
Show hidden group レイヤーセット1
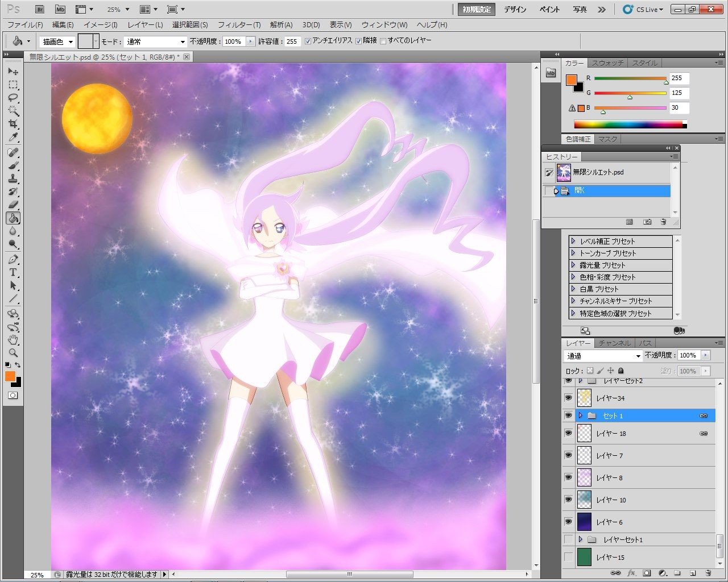(568, 539)
